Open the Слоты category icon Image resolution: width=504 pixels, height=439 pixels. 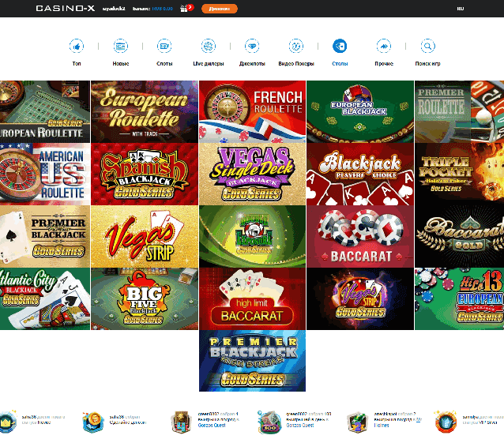click(164, 46)
